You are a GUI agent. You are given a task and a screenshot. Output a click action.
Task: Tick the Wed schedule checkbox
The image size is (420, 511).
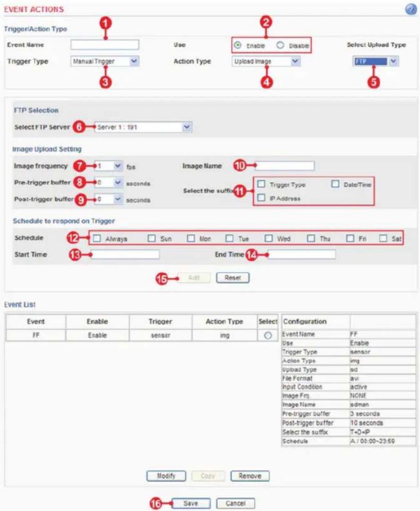pyautogui.click(x=268, y=238)
